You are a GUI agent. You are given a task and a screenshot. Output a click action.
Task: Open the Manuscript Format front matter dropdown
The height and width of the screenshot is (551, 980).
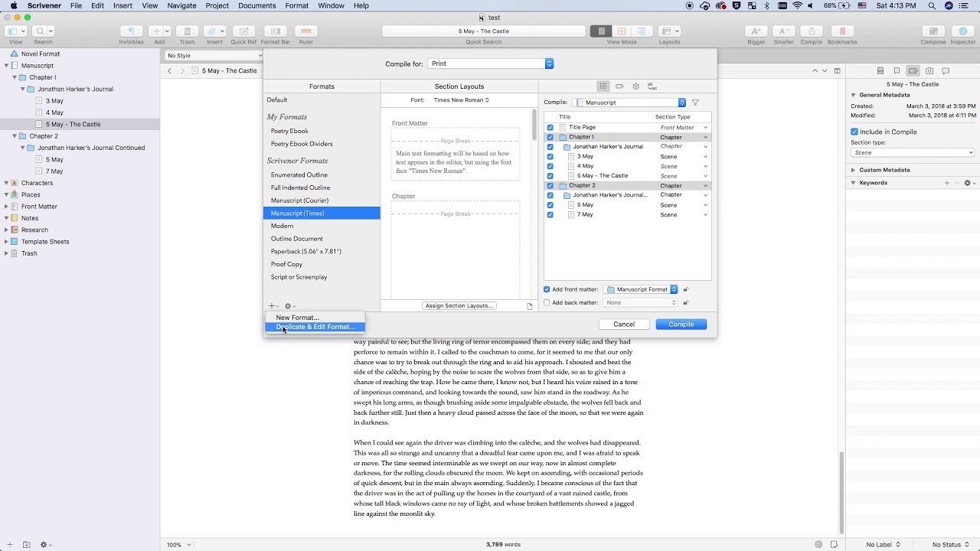[641, 289]
